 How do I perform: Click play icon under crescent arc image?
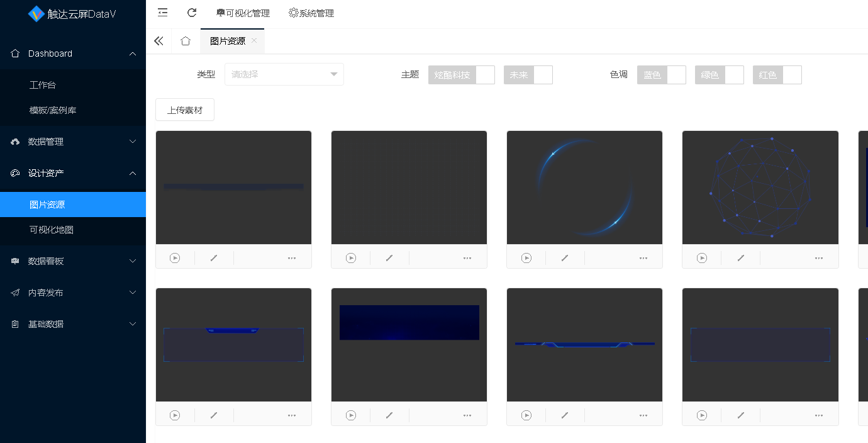[526, 258]
